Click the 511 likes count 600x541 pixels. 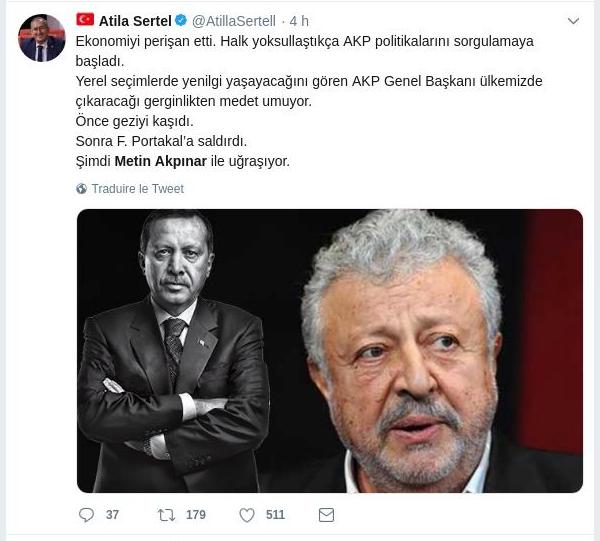[x=276, y=515]
